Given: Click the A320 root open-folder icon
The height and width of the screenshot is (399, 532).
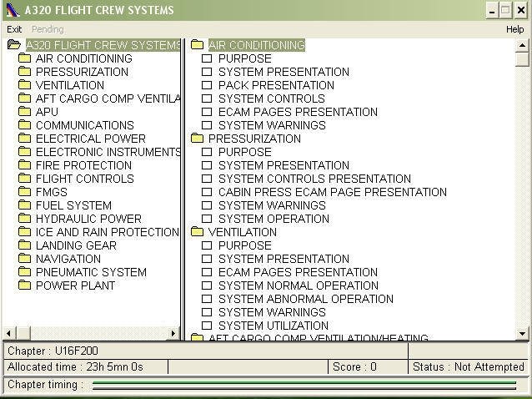Looking at the screenshot, I should tap(14, 44).
